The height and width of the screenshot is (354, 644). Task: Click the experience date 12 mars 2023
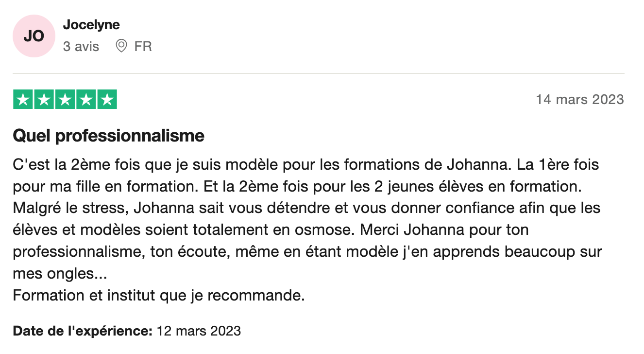coord(199,331)
